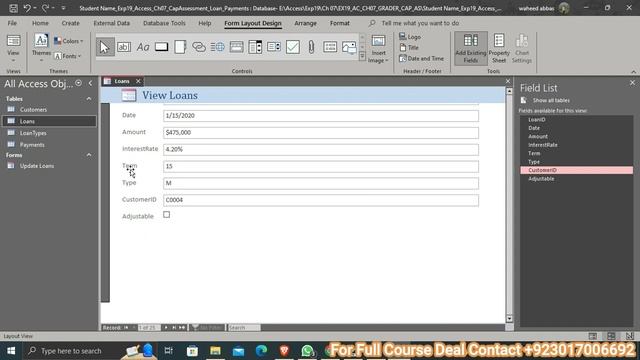This screenshot has height=360, width=640.
Task: Pick the Navigation Control icon
Action: 236,47
